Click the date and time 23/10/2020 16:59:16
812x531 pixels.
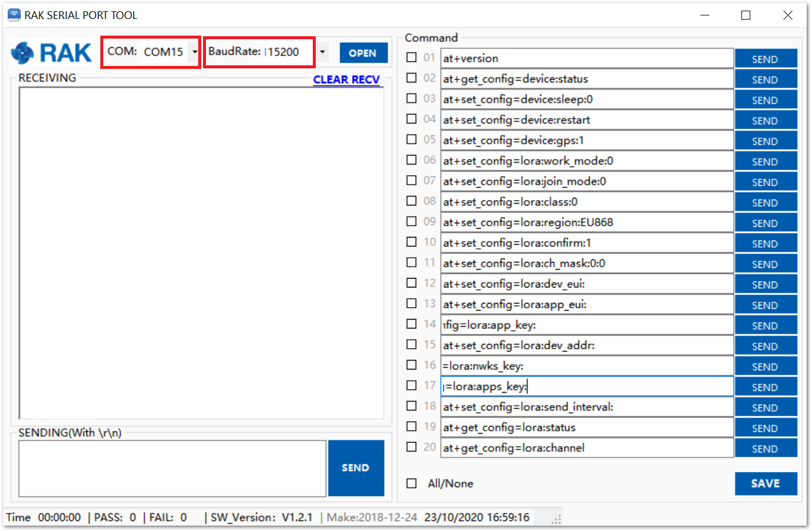477,517
